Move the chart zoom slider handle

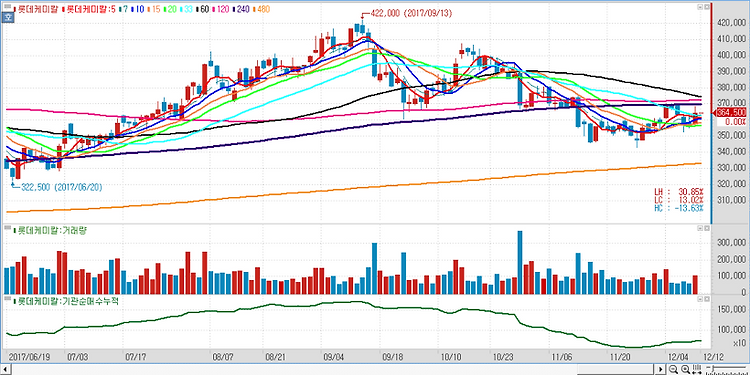coord(713,368)
